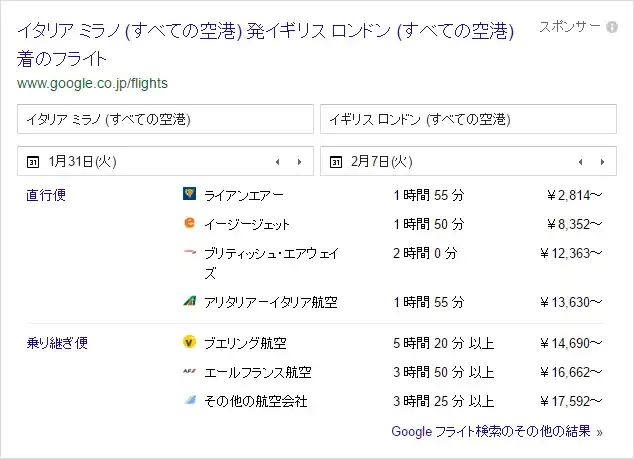The image size is (634, 459).
Task: Click the British Airways logo icon
Action: pos(190,252)
